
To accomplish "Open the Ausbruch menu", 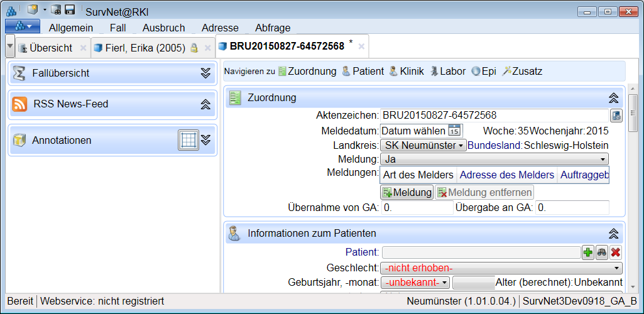I will (163, 28).
